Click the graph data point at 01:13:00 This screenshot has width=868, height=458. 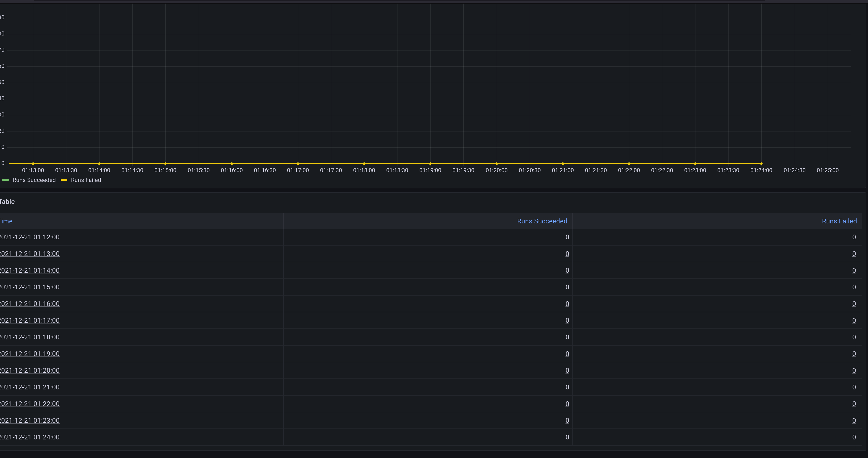[x=33, y=164]
